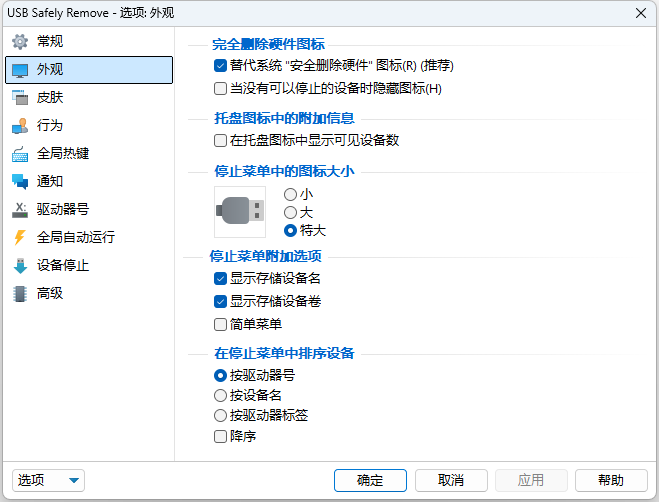
Task: Open the 选项 dropdown button
Action: point(48,481)
